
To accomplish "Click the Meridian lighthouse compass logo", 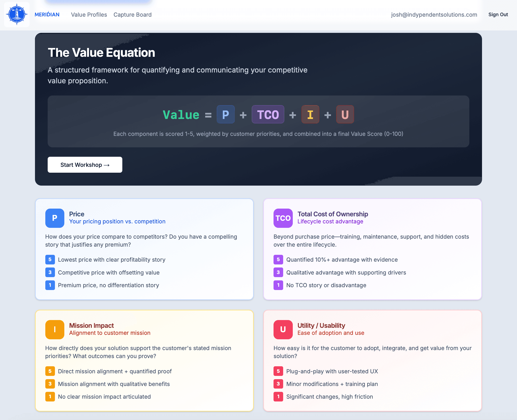I will click(17, 15).
